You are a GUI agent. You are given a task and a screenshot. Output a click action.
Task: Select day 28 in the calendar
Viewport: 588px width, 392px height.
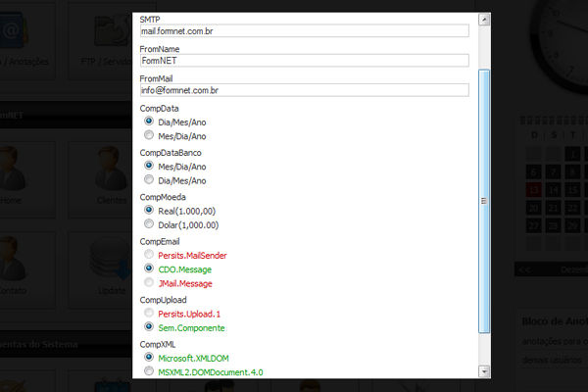tap(553, 226)
